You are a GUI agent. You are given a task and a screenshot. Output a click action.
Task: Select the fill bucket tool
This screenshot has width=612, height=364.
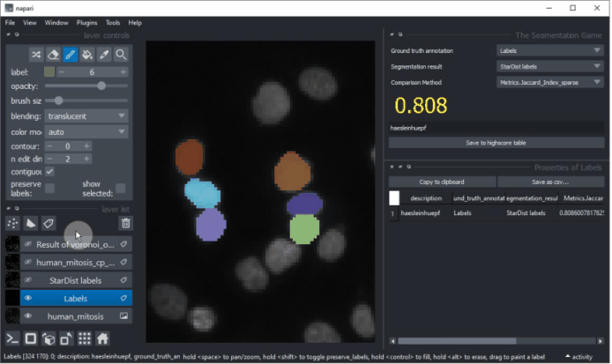87,55
